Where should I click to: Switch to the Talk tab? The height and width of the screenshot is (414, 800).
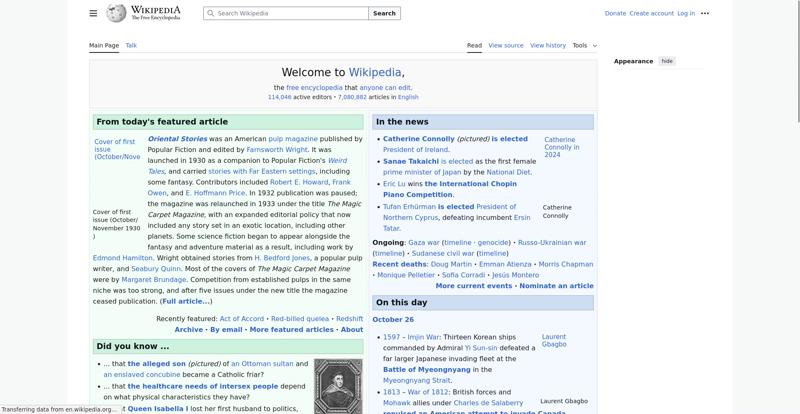[x=131, y=45]
